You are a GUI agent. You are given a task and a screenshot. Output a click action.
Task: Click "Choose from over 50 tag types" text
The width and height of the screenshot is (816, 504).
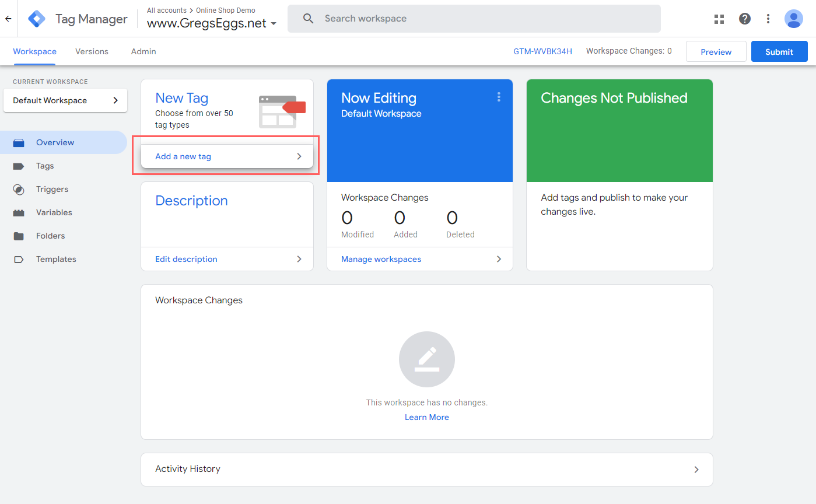click(x=194, y=119)
